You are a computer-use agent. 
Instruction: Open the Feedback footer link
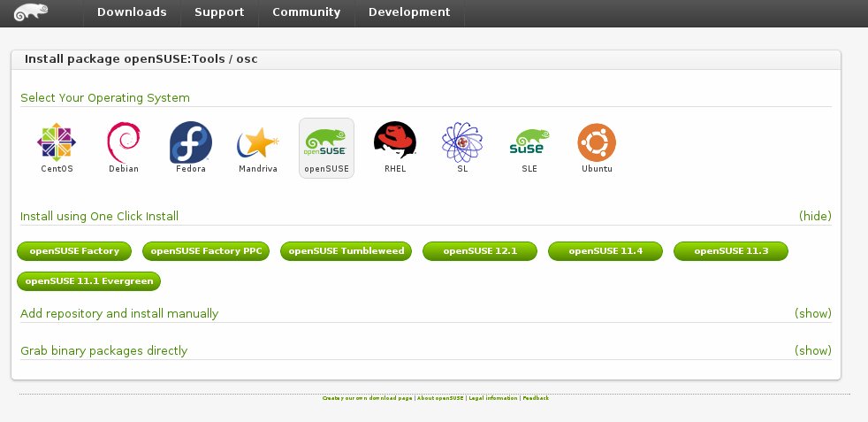pos(536,398)
